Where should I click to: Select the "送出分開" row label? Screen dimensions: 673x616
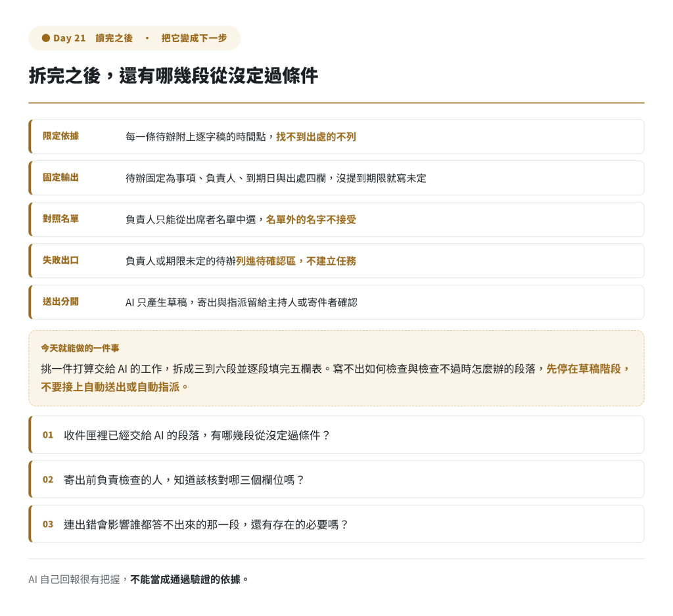(60, 302)
